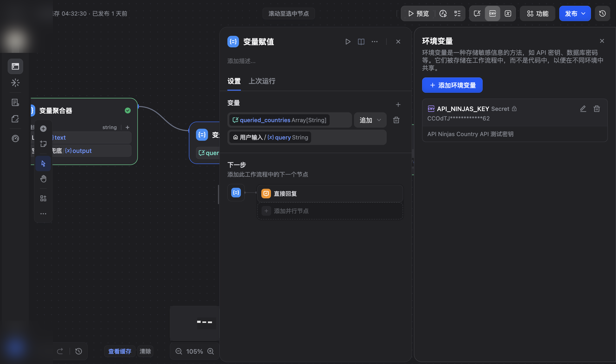Click the 查看缓存 link
This screenshot has height=364, width=616.
pyautogui.click(x=120, y=351)
